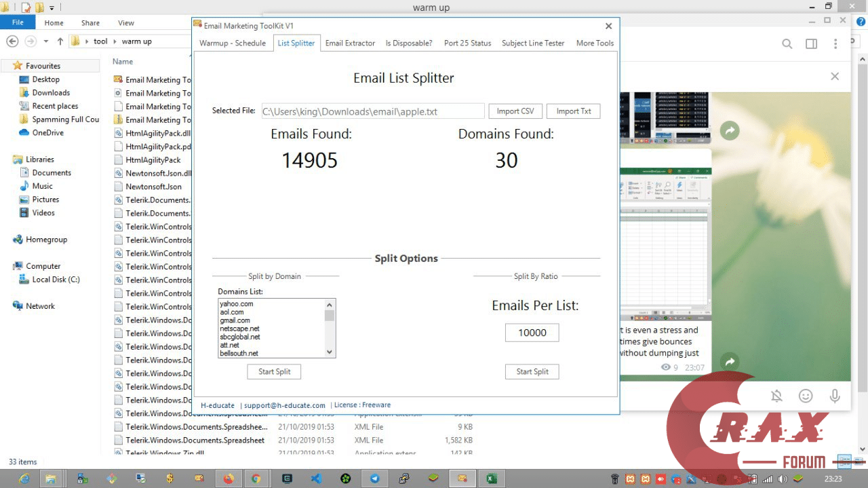Click the forward arrow beside the top image
This screenshot has height=488, width=868.
click(730, 130)
